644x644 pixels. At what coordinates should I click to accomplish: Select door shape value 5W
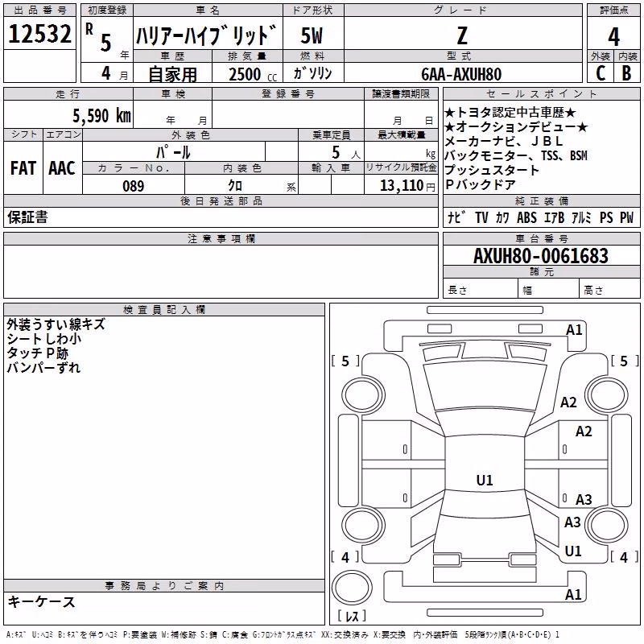click(312, 35)
